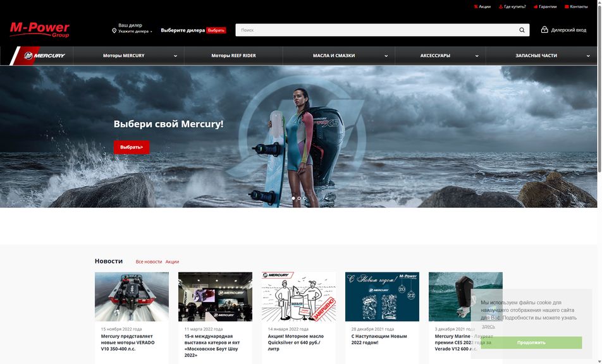The width and height of the screenshot is (602, 364).
Task: Open news 'С Наступающим Новым 2022 годом!'
Action: [x=379, y=339]
